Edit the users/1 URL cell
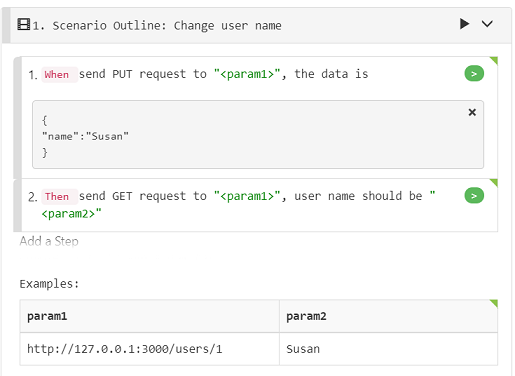 (149, 349)
